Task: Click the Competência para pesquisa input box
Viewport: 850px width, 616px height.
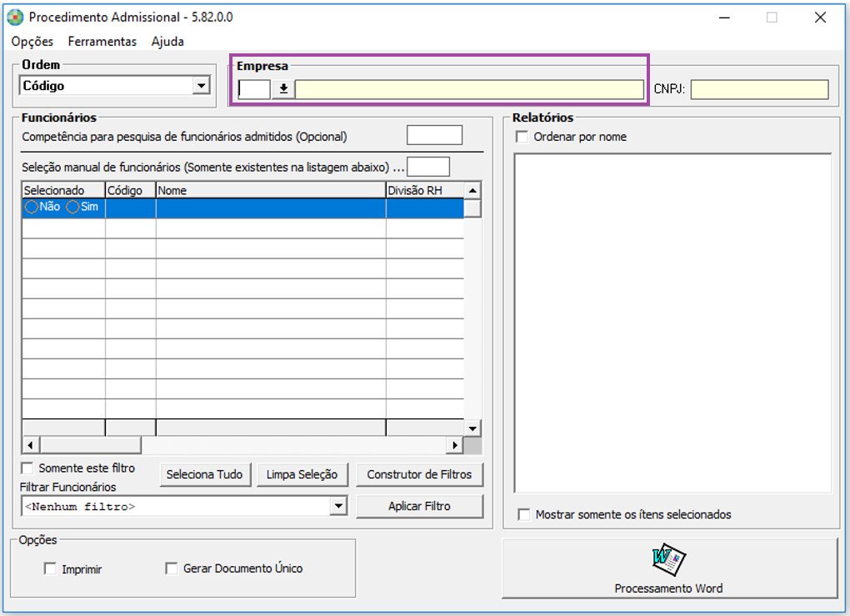Action: pos(434,136)
